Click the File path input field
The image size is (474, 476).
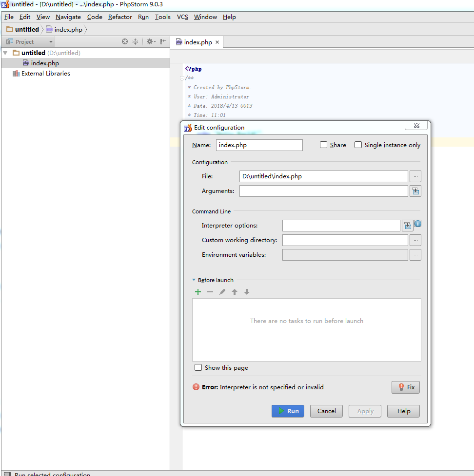click(x=324, y=176)
